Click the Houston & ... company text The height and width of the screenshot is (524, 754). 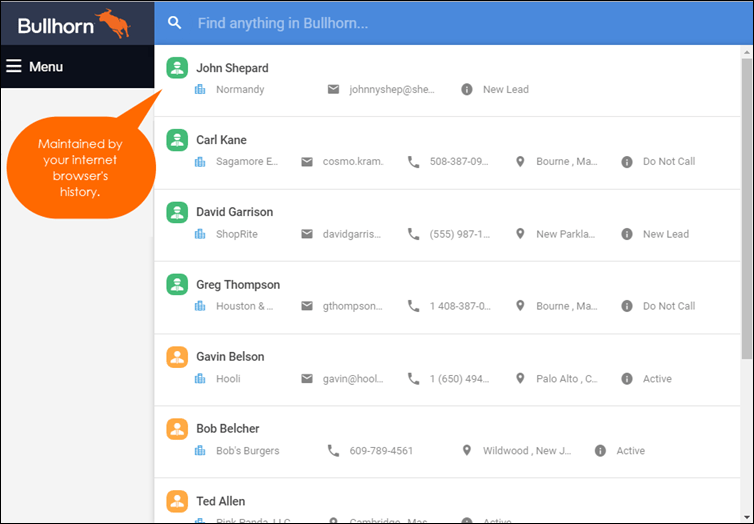(x=244, y=306)
